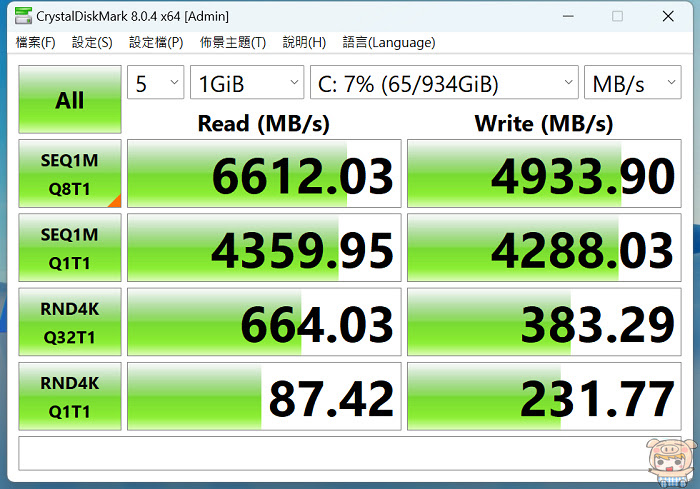
Task: Open the test count dropdown showing 5
Action: pos(155,82)
